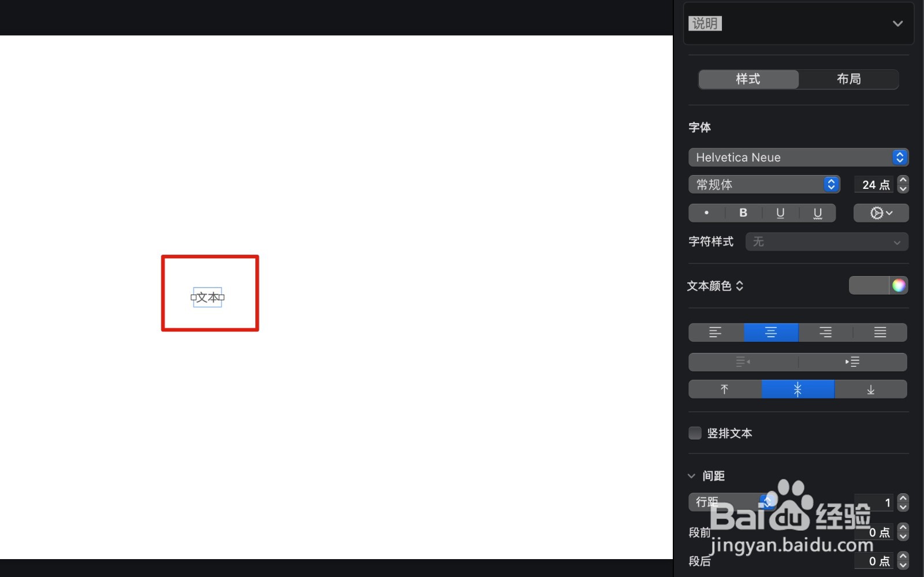
Task: Click the 段前 0 点 field
Action: coord(874,532)
